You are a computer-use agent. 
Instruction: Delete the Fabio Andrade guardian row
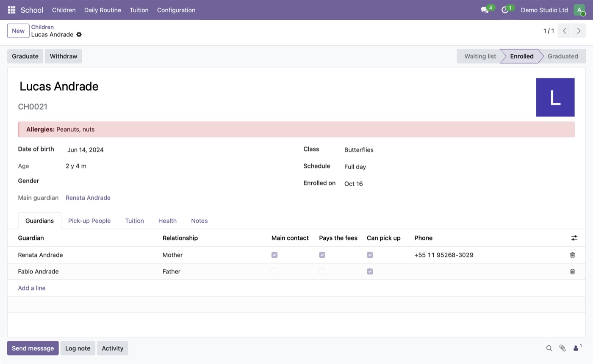572,271
